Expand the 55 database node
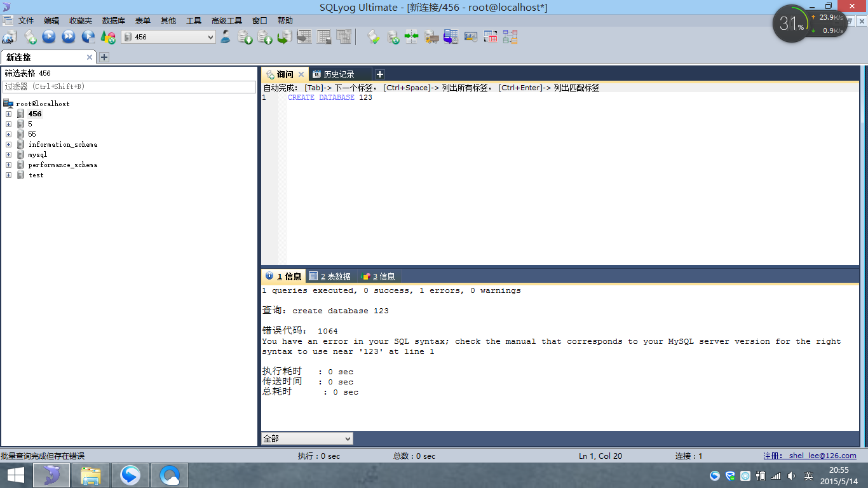 click(9, 134)
